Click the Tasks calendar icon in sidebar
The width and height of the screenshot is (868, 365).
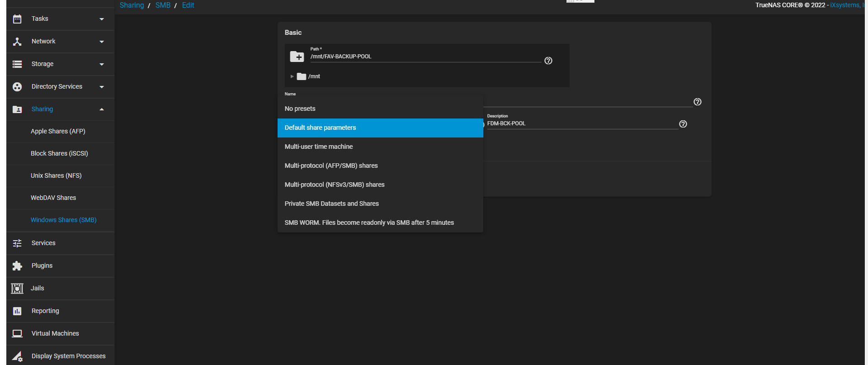tap(17, 19)
